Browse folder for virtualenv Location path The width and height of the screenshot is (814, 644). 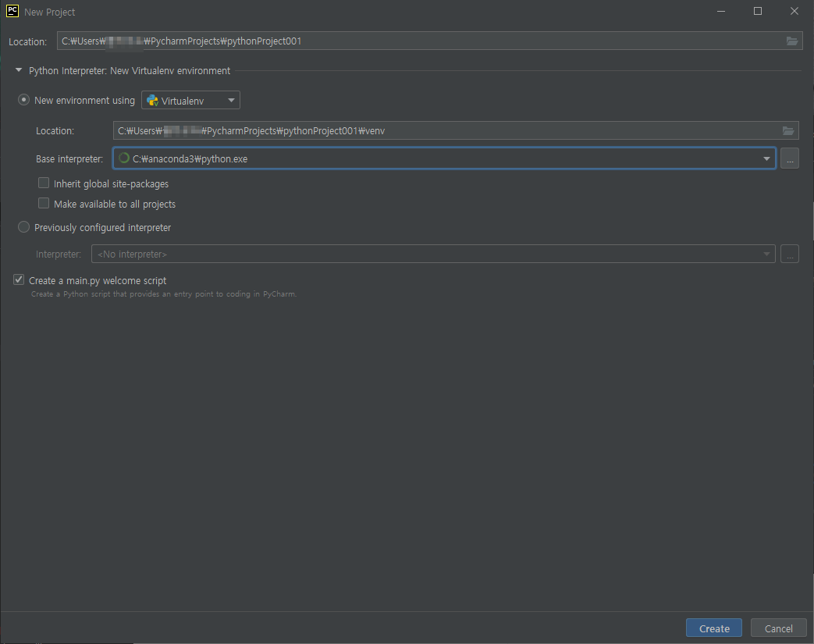click(x=788, y=131)
